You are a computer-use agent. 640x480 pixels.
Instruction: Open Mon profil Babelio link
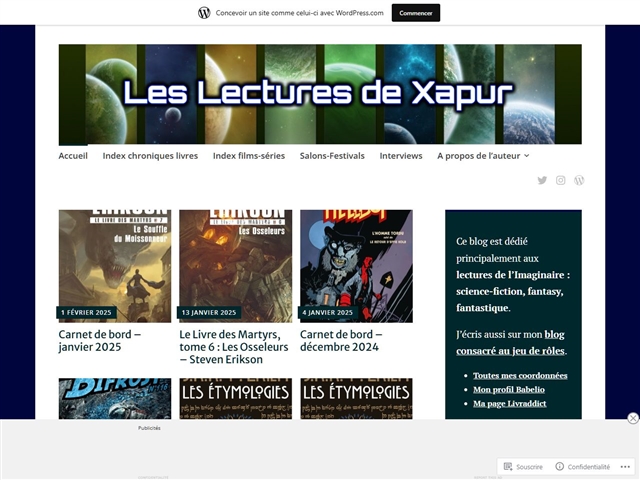tap(509, 389)
